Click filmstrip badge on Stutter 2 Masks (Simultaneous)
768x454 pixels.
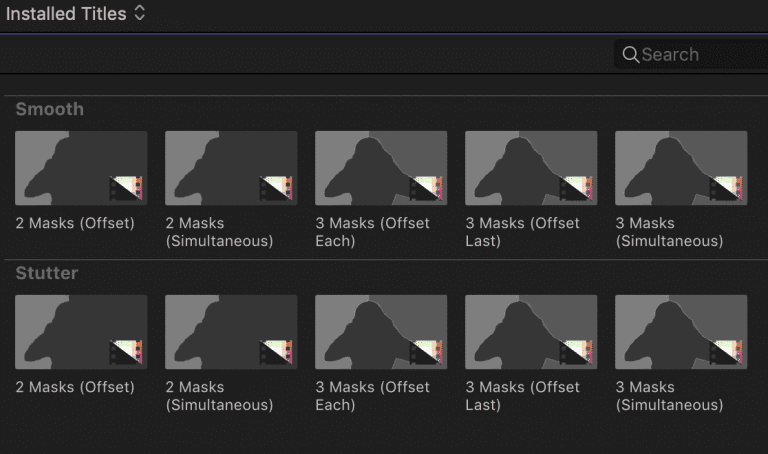tap(276, 353)
